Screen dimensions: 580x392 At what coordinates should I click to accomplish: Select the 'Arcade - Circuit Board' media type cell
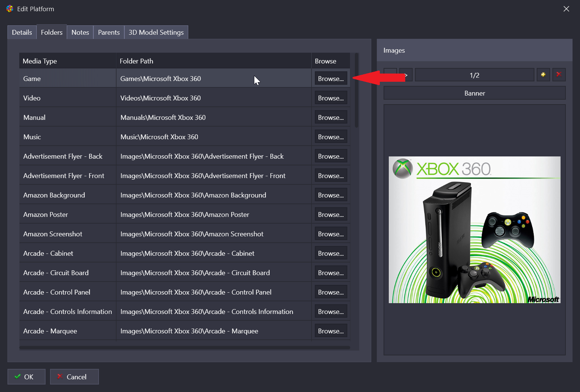point(68,273)
